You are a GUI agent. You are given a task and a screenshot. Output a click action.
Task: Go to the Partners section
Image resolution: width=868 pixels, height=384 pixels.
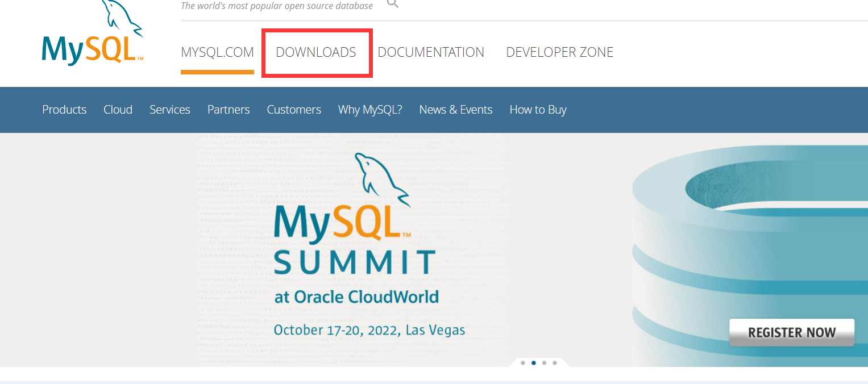[229, 110]
